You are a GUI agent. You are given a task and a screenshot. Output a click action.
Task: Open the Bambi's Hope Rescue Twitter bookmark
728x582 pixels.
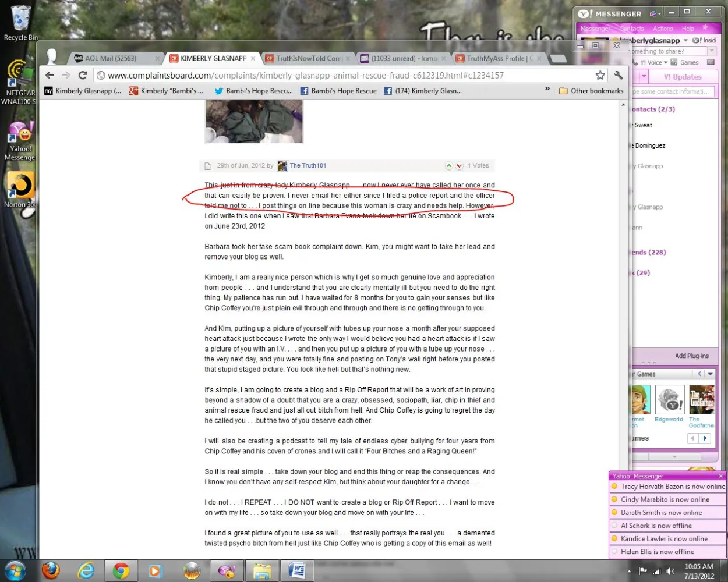[x=254, y=91]
